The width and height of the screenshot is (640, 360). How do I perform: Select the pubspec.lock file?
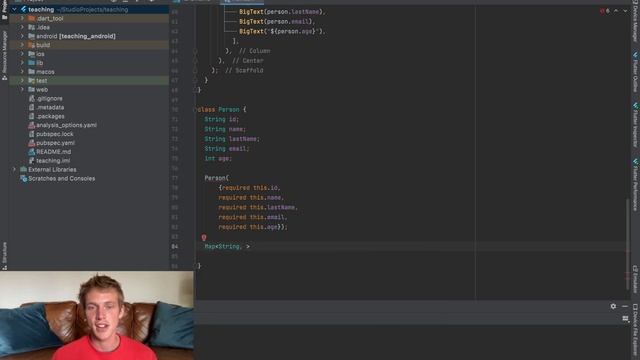pos(55,134)
